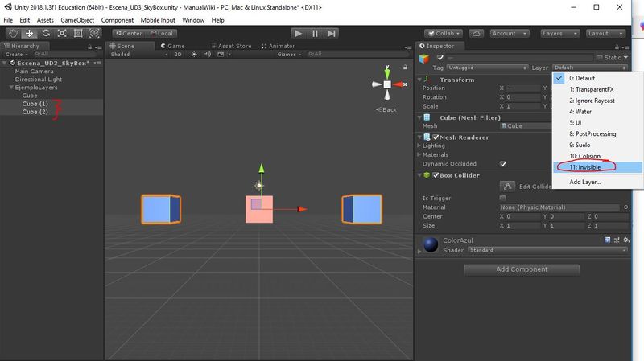Open the Layout dropdown

click(606, 33)
